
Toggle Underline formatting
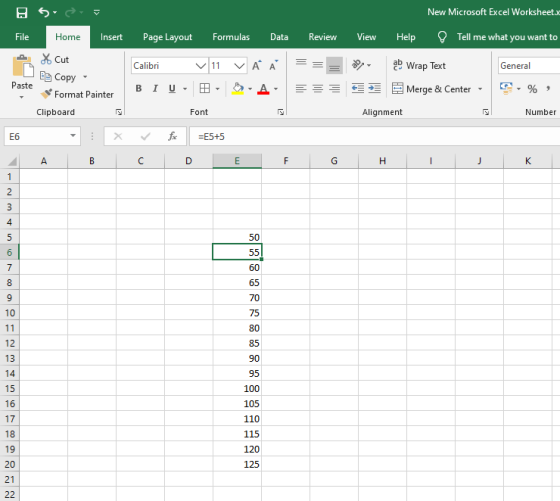tap(172, 88)
